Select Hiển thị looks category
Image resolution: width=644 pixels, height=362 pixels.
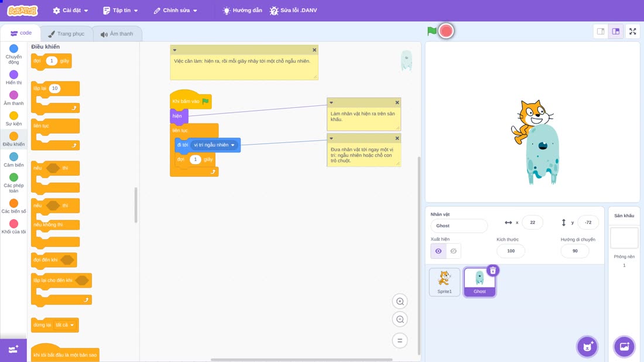coord(13,78)
